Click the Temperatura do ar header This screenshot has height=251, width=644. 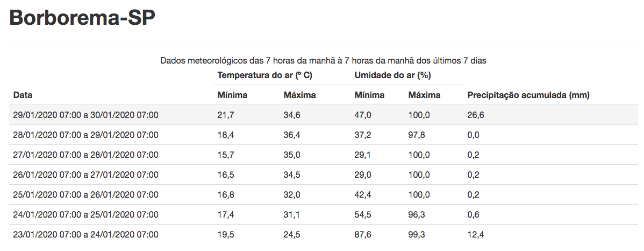coord(264,75)
